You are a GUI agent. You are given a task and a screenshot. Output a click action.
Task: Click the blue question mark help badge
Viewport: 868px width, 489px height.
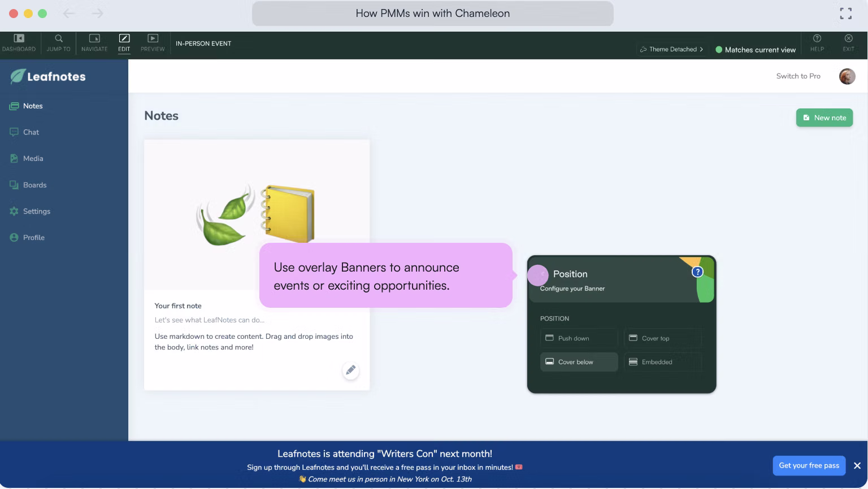pyautogui.click(x=697, y=272)
